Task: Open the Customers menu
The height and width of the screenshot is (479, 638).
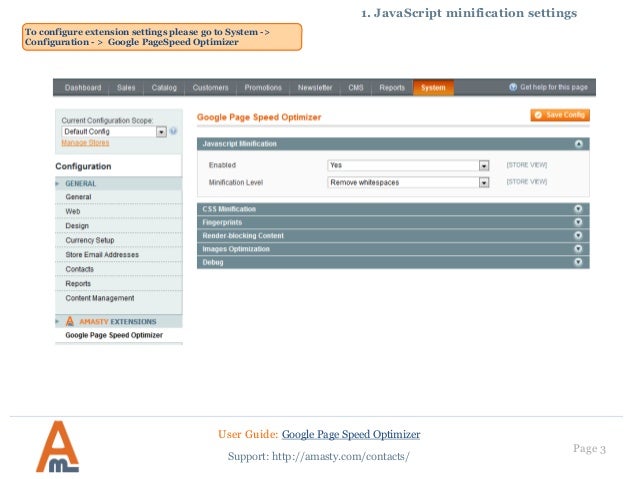Action: pyautogui.click(x=210, y=87)
